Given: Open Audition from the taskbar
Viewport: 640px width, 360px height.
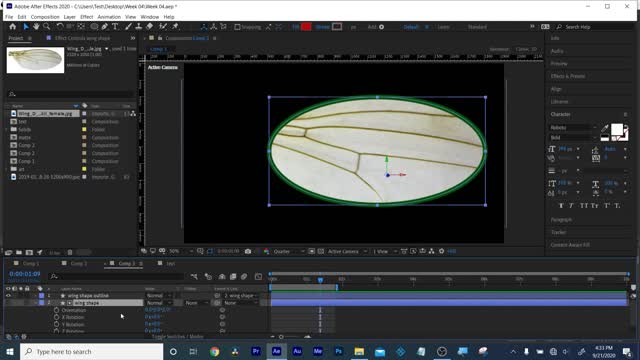Looking at the screenshot, I should pyautogui.click(x=297, y=351).
